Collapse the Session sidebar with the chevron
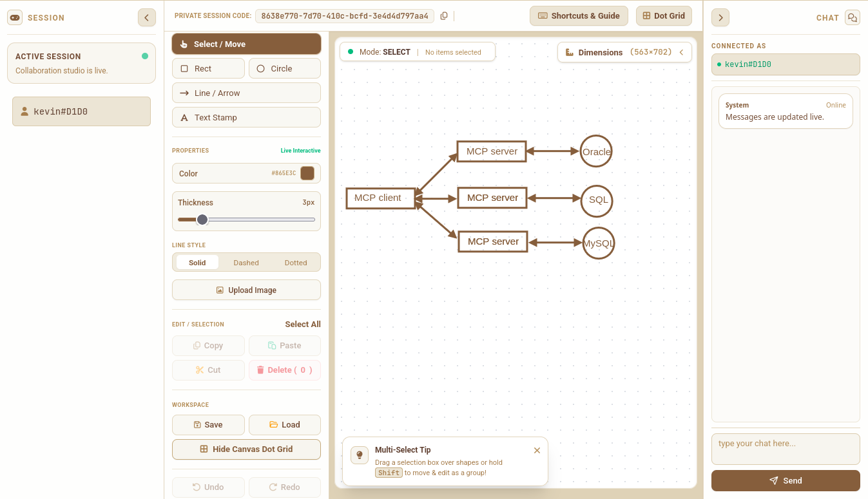The width and height of the screenshot is (868, 499). click(x=147, y=17)
